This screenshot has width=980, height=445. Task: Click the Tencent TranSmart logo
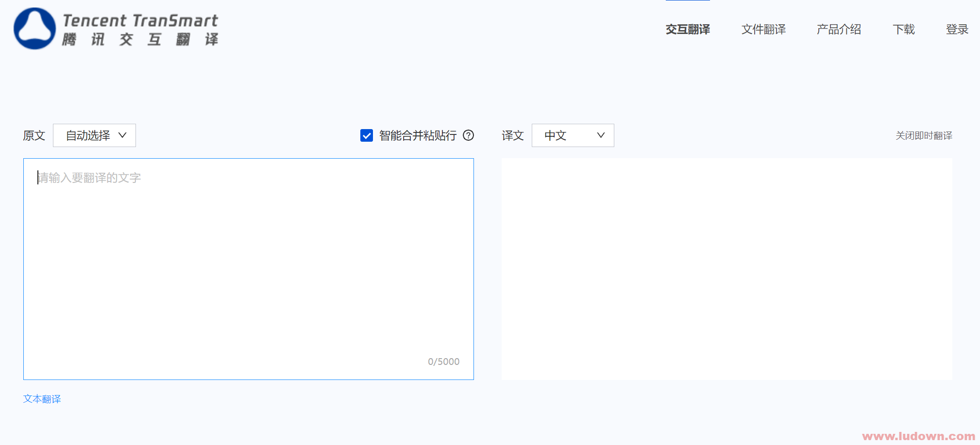(x=116, y=29)
